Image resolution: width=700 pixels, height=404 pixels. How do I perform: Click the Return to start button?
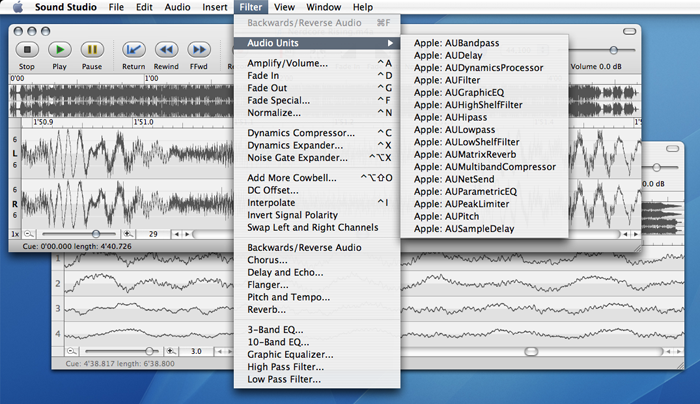133,50
